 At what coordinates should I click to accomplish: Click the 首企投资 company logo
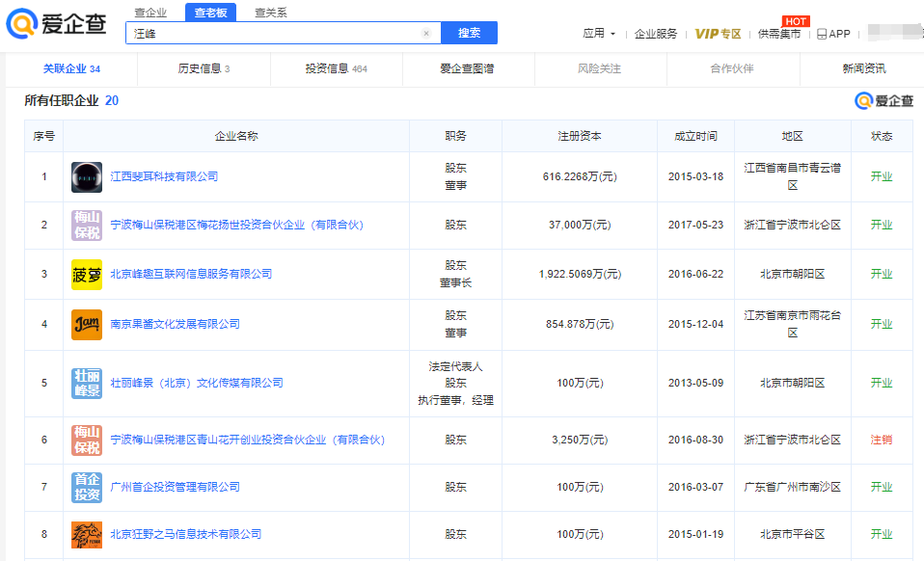point(87,487)
